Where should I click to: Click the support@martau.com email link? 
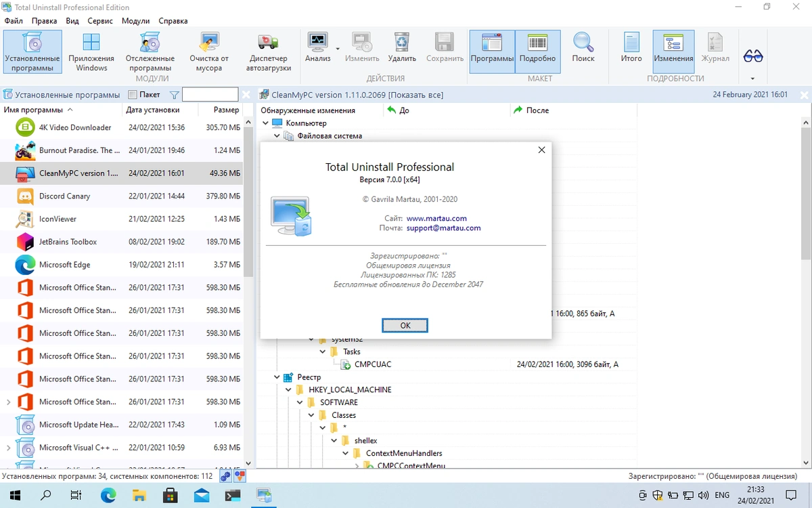click(x=443, y=228)
